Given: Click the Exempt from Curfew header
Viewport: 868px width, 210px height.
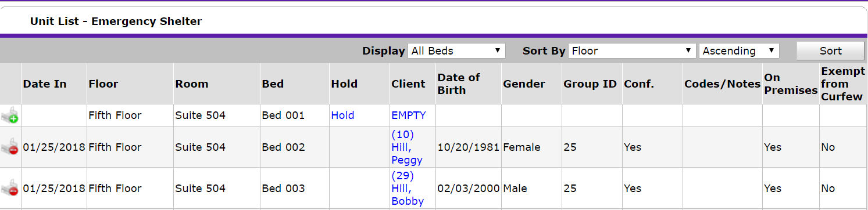Looking at the screenshot, I should click(x=843, y=84).
